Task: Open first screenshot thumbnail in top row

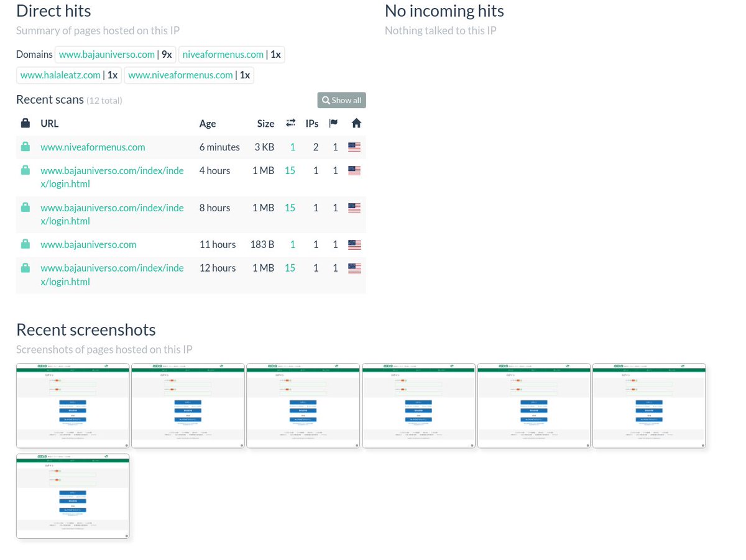Action: (x=73, y=405)
